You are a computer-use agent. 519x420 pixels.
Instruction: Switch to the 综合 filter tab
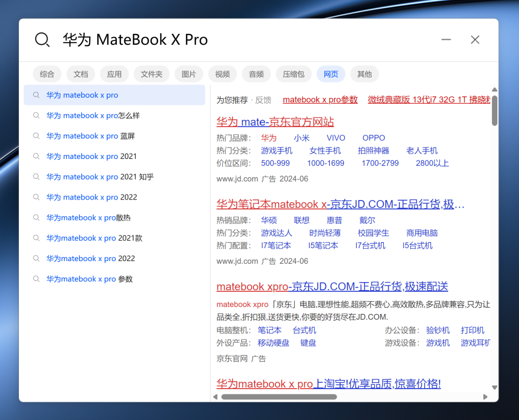47,74
